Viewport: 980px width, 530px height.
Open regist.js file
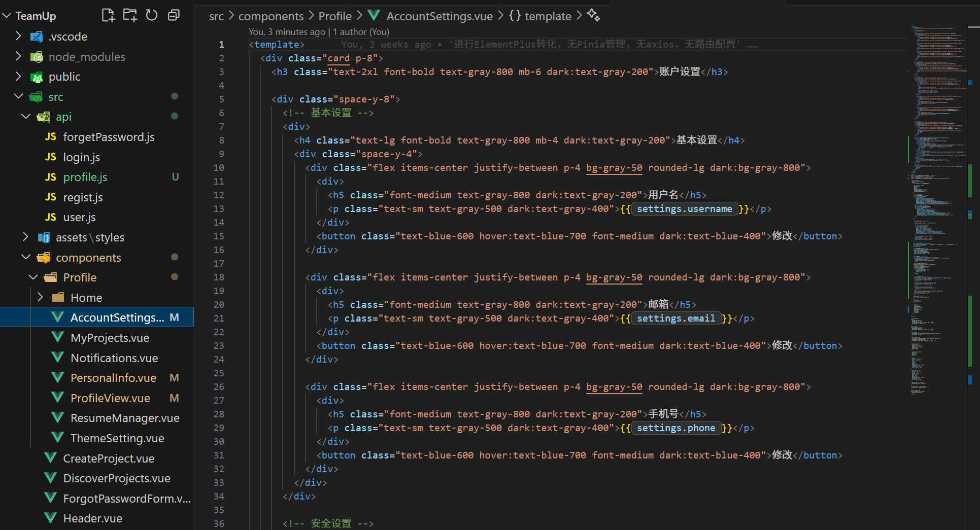point(83,197)
